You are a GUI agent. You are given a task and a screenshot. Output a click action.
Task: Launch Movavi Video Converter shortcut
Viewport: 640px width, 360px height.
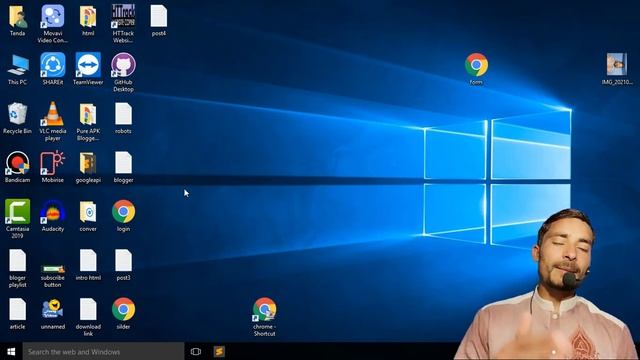coord(53,17)
